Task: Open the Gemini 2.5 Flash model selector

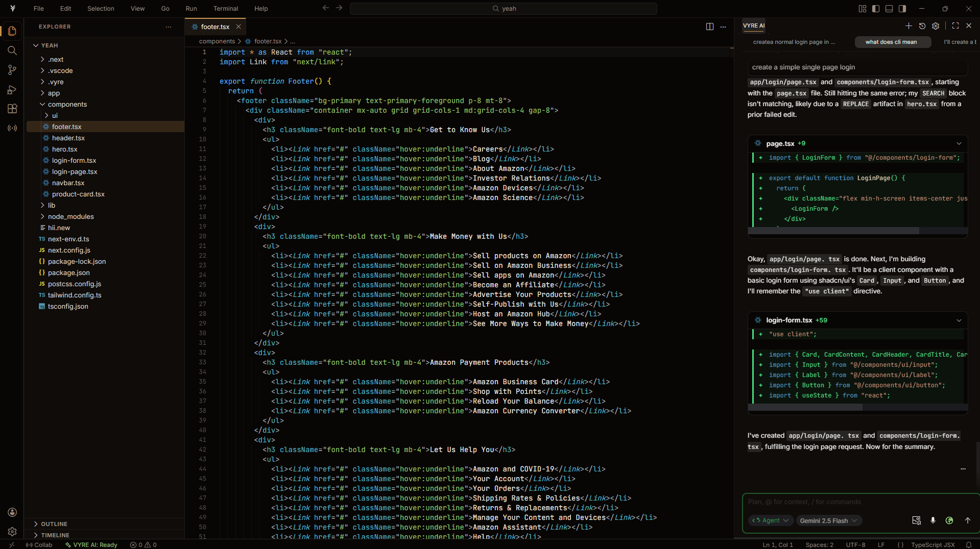Action: tap(829, 520)
